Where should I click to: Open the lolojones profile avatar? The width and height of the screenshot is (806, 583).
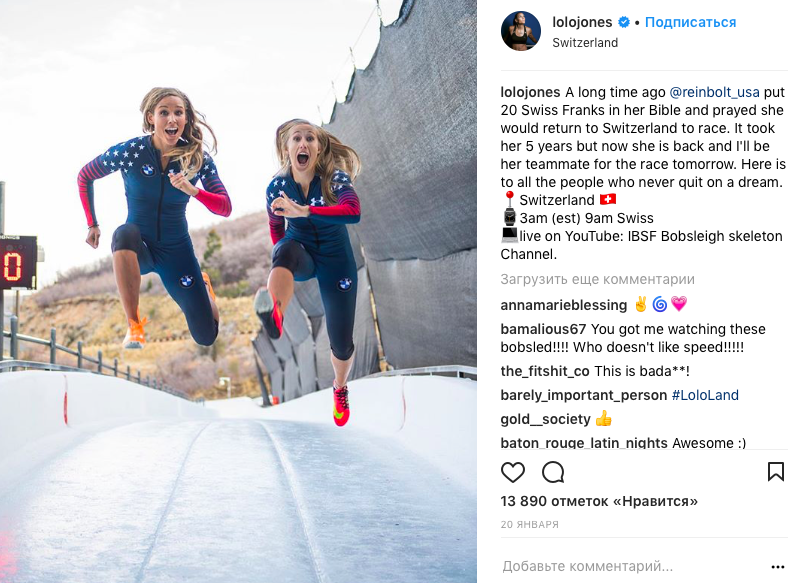pos(521,31)
